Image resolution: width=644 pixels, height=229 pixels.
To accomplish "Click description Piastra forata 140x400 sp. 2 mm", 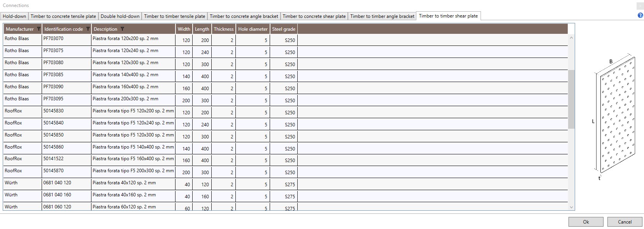I will tap(125, 75).
